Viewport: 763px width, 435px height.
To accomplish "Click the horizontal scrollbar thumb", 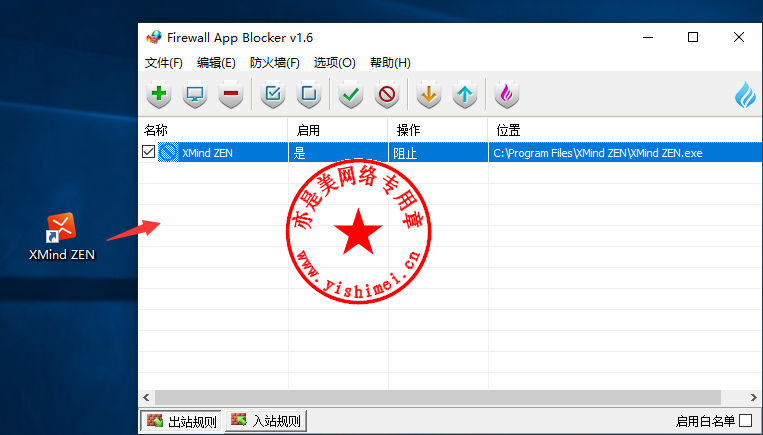I will [x=438, y=398].
